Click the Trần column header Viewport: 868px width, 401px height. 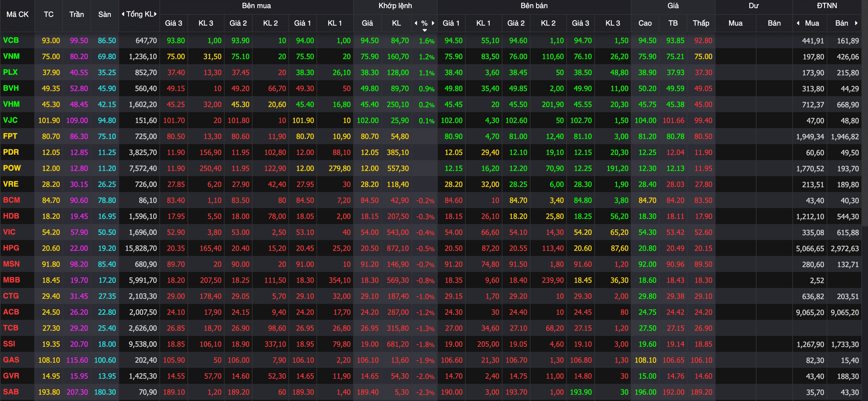coord(77,14)
